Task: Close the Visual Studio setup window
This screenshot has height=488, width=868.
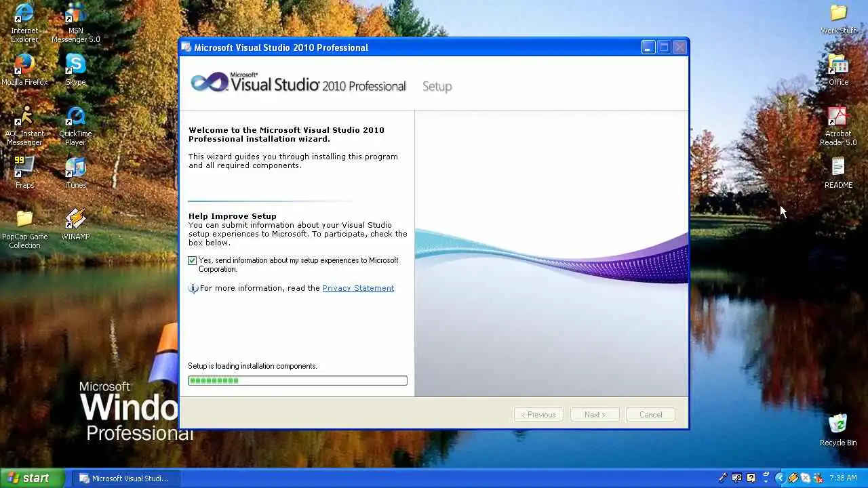Action: (679, 47)
